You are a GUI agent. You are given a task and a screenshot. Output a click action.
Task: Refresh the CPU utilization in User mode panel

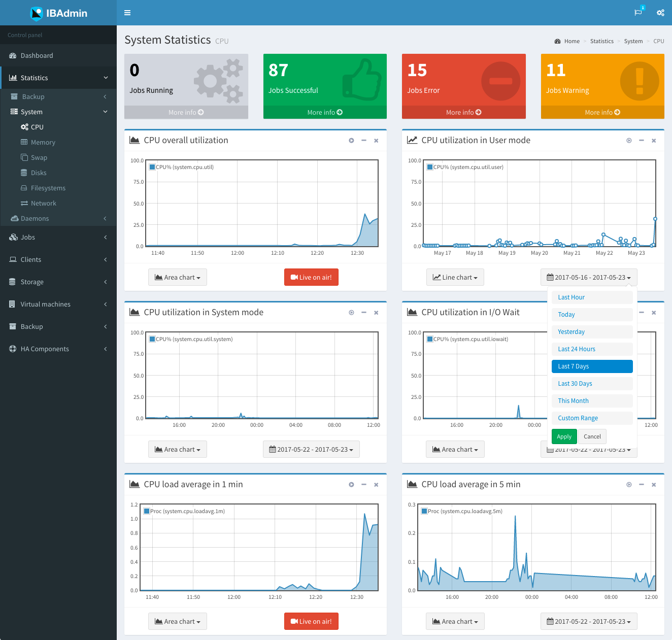[x=629, y=141]
